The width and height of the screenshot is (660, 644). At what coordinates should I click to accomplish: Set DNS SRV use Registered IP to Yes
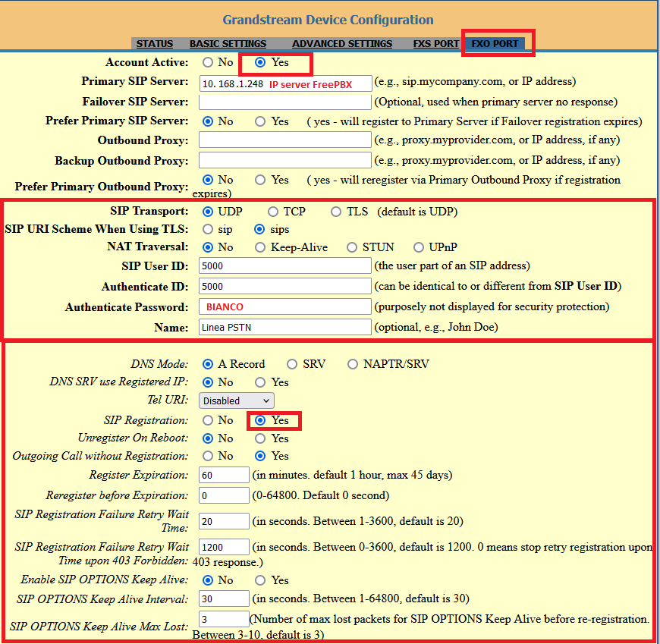(260, 382)
